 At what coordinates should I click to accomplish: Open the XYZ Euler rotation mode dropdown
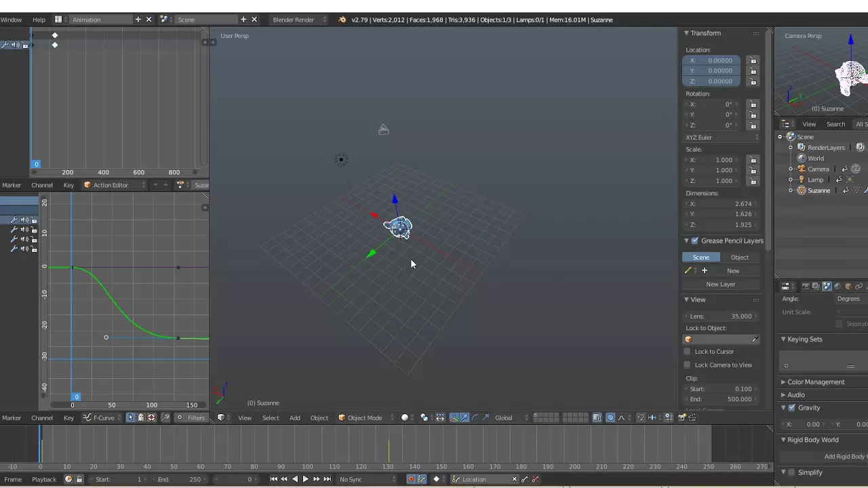(721, 138)
